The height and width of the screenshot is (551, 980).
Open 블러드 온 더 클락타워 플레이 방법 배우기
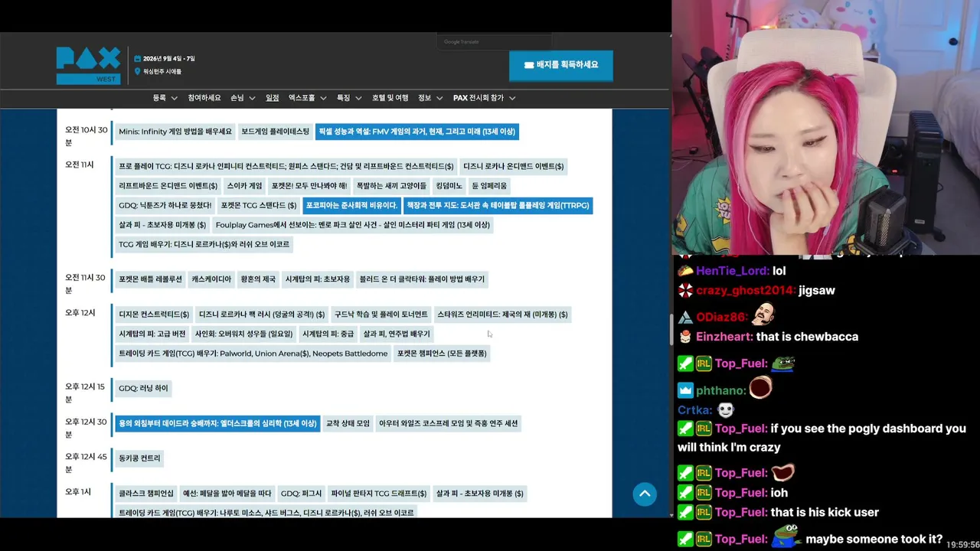click(422, 279)
